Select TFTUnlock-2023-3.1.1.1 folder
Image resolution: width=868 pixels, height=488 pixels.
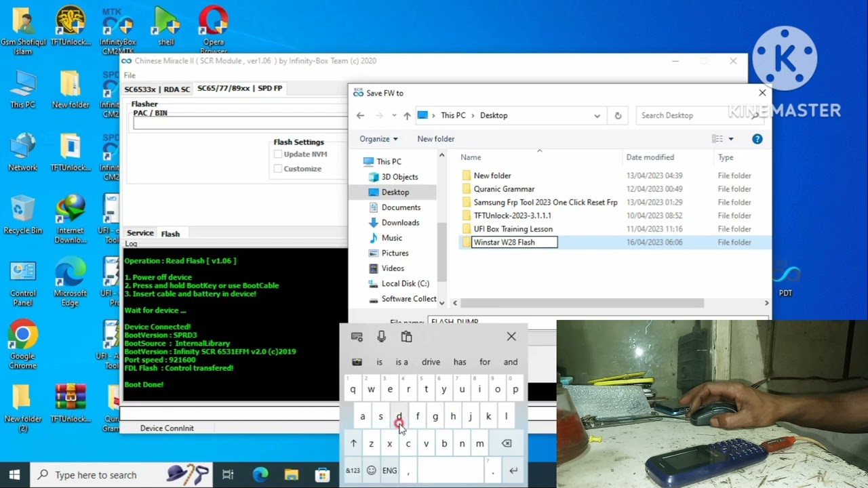click(512, 216)
